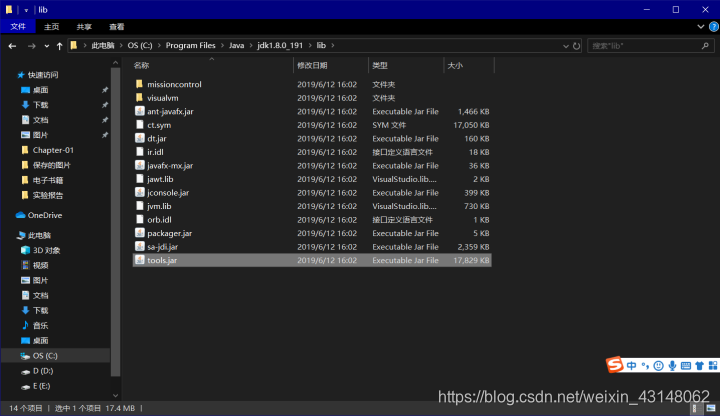Open the recent locations dropdown arrow
The width and height of the screenshot is (720, 416).
point(46,46)
